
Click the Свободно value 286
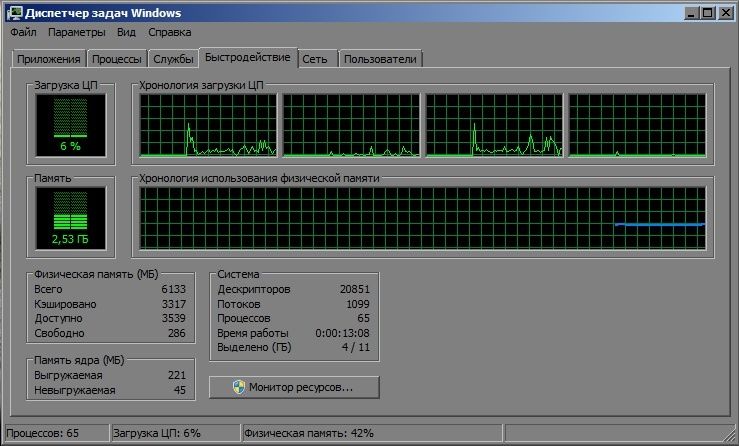[x=177, y=333]
